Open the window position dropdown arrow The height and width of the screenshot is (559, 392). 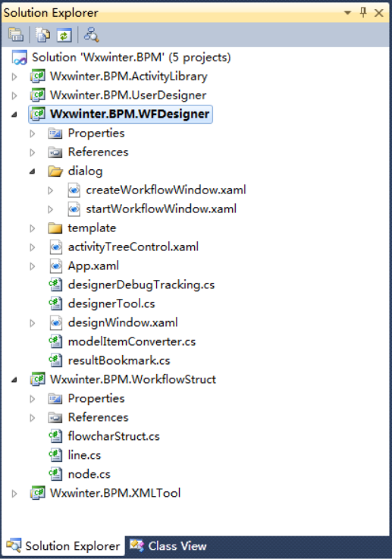(347, 13)
